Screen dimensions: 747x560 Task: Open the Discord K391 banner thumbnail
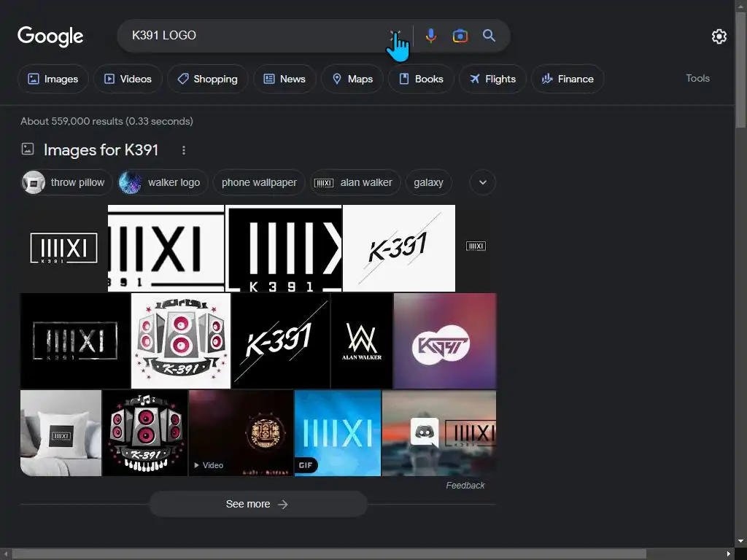pos(438,433)
